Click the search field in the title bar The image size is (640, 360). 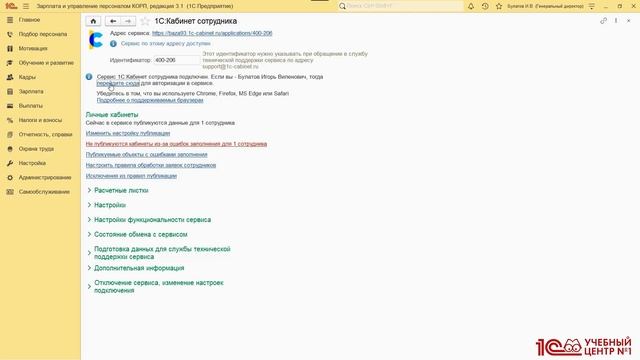(x=401, y=6)
